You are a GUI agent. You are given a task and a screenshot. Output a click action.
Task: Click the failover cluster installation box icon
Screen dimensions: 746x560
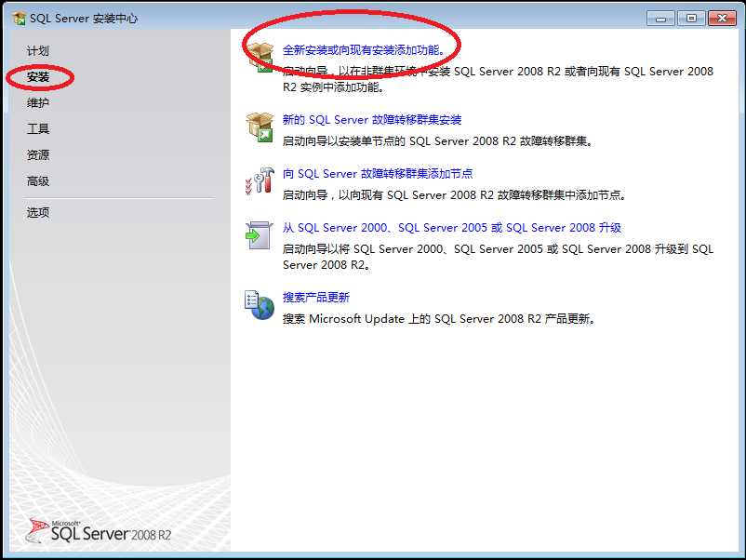[x=260, y=127]
